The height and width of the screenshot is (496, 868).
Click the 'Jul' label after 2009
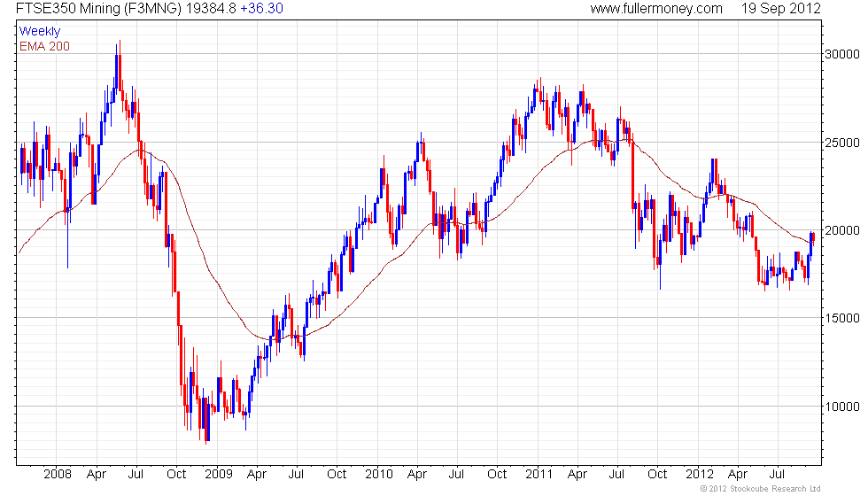(x=296, y=475)
